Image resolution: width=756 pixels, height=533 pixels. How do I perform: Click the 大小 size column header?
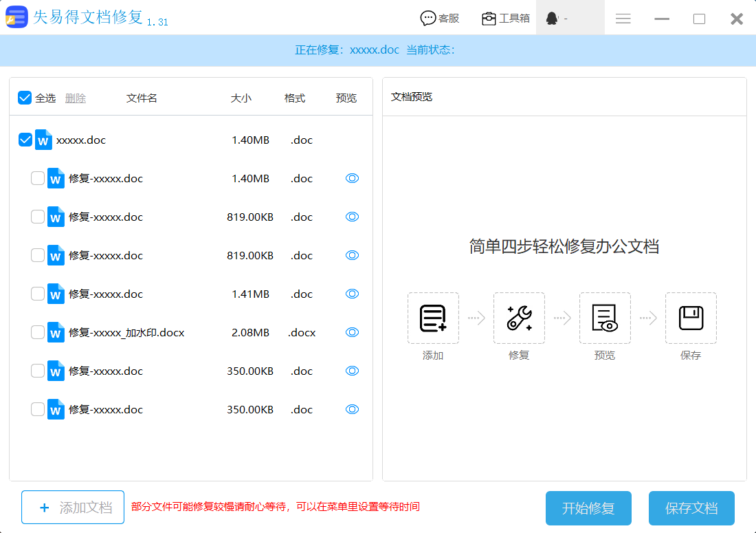[241, 98]
